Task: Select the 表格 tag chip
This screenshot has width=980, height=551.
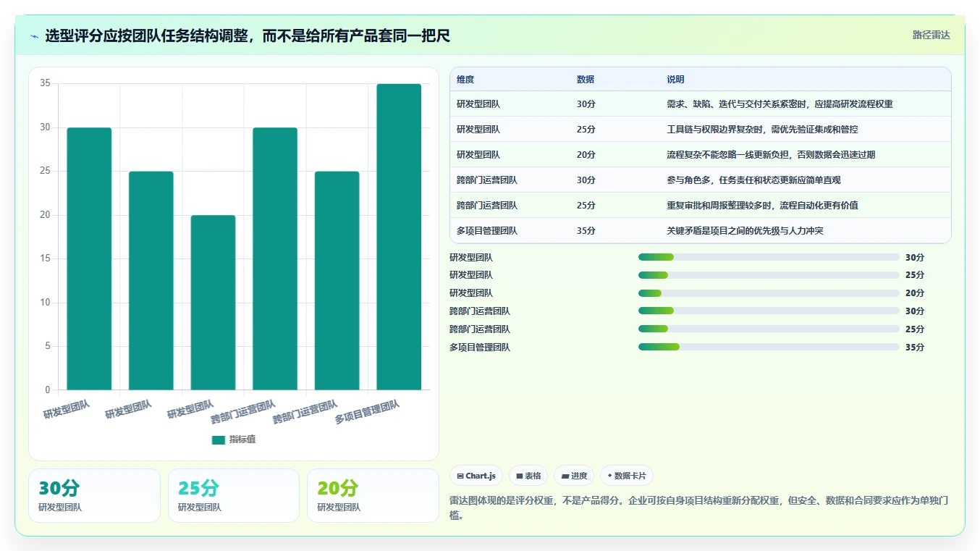Action: point(528,476)
